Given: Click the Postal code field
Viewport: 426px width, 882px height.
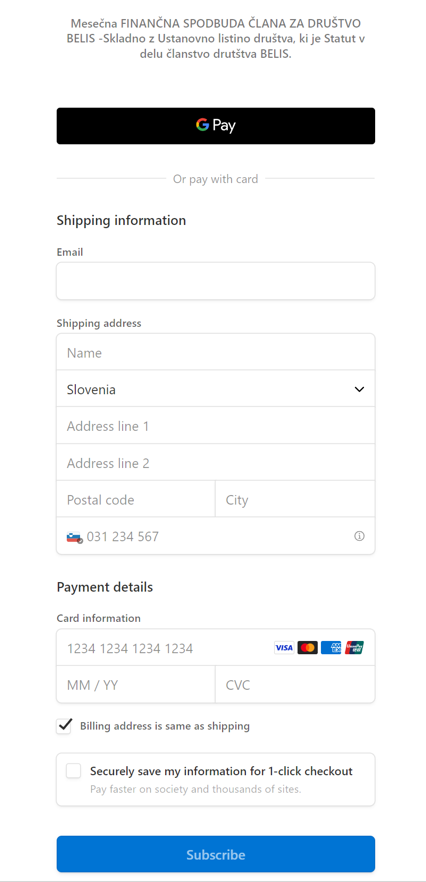Looking at the screenshot, I should [136, 500].
